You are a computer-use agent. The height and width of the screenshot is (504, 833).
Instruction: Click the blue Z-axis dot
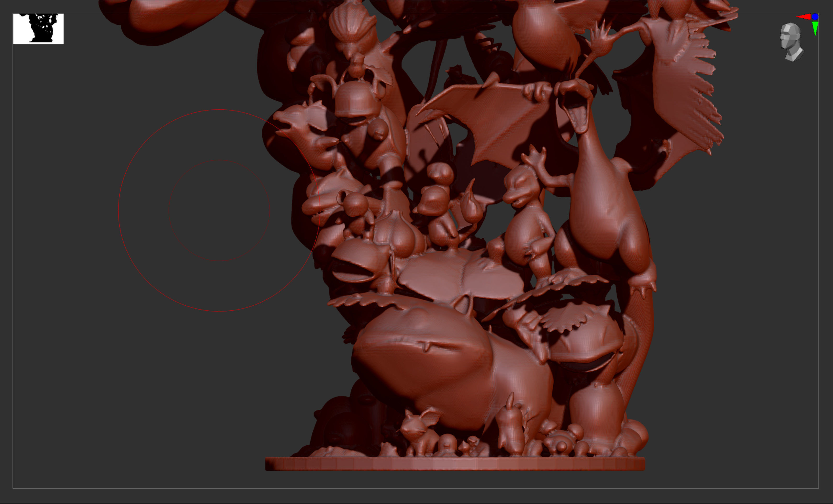coord(815,16)
